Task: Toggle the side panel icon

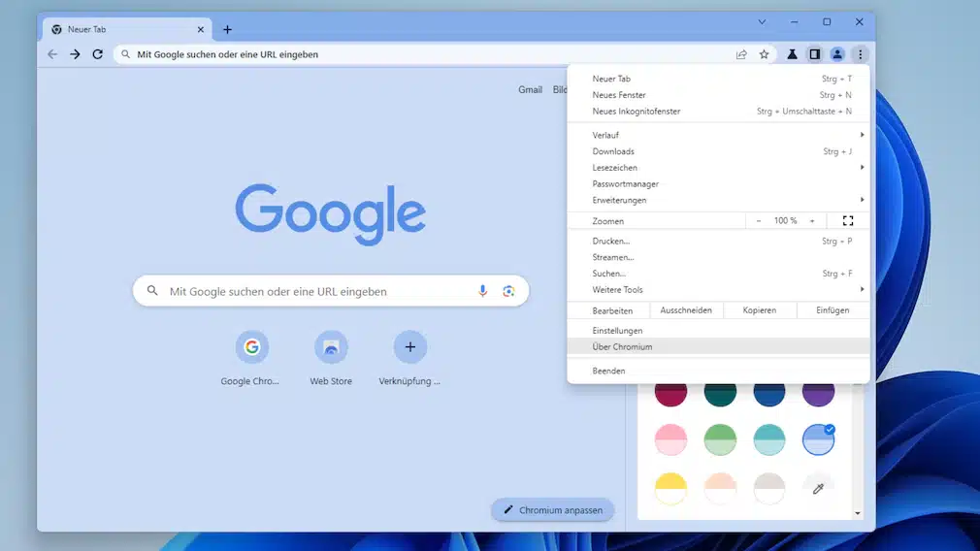Action: point(814,54)
